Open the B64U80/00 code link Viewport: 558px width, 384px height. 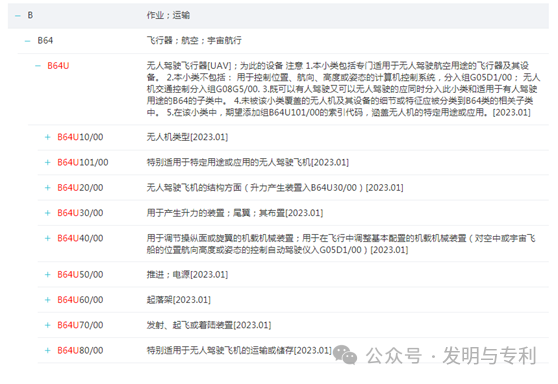tap(80, 350)
